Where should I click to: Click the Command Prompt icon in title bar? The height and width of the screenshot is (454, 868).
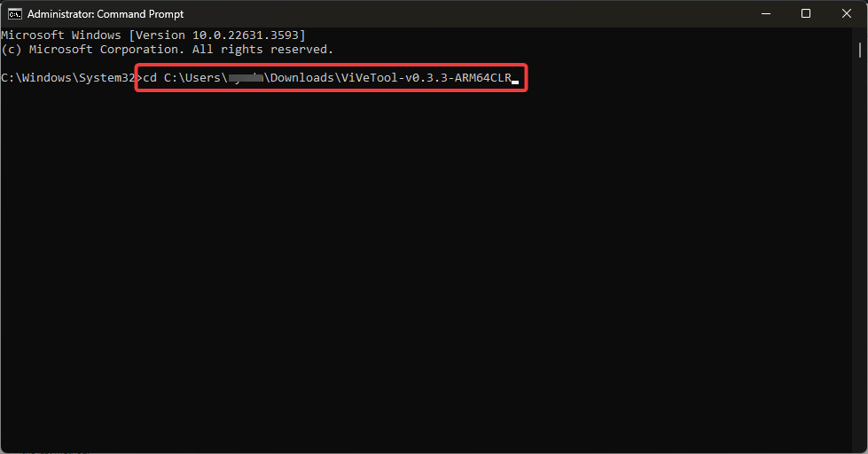point(15,13)
